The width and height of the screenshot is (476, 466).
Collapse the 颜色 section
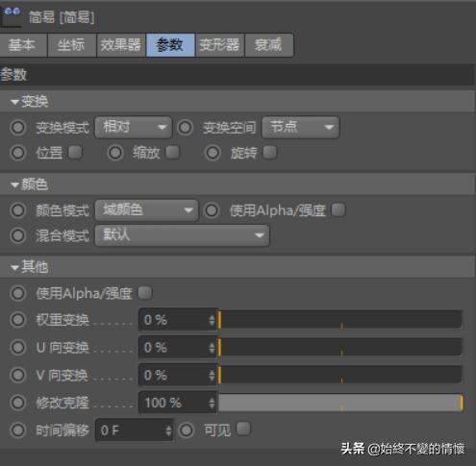coord(14,184)
